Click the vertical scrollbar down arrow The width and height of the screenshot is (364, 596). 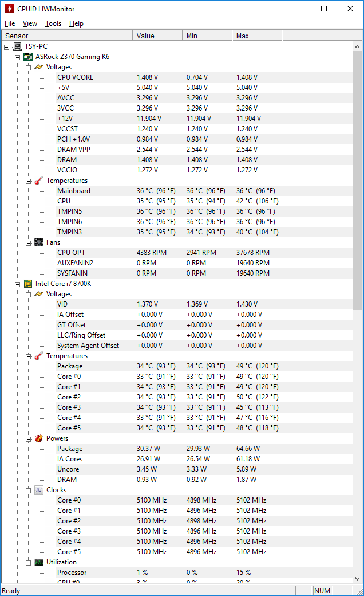pyautogui.click(x=358, y=578)
